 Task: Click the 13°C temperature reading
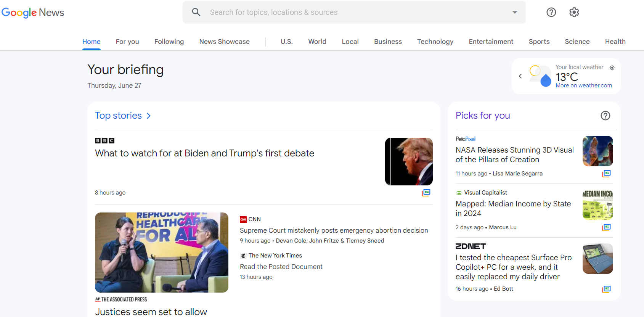click(567, 77)
